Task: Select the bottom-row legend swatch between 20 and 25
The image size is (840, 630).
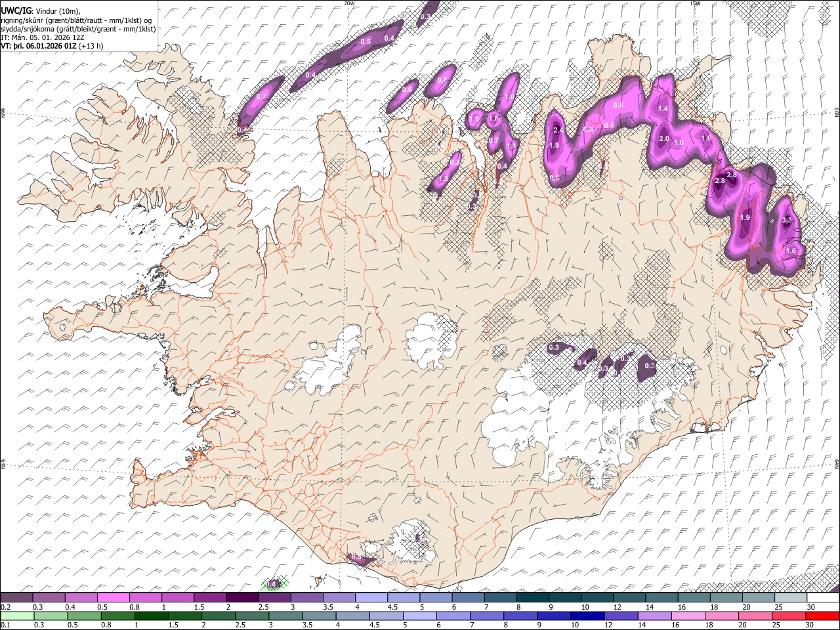Action: (756, 616)
